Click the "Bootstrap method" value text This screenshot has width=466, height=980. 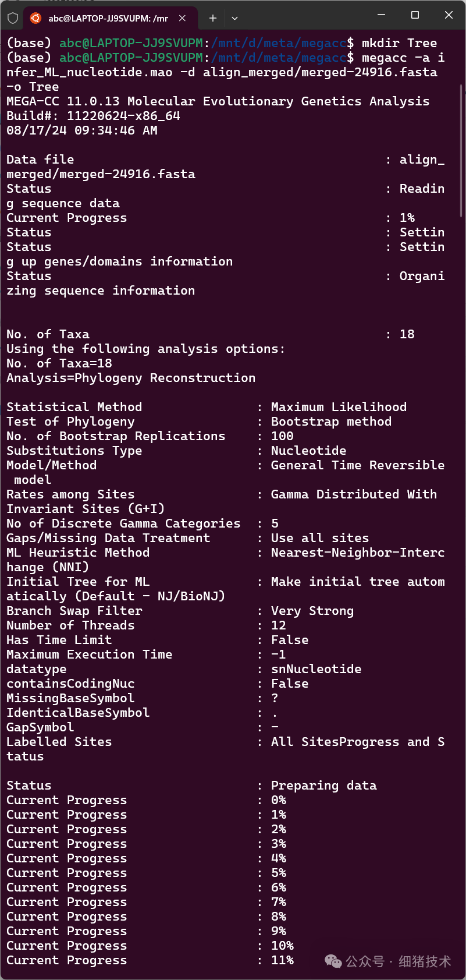click(x=331, y=422)
